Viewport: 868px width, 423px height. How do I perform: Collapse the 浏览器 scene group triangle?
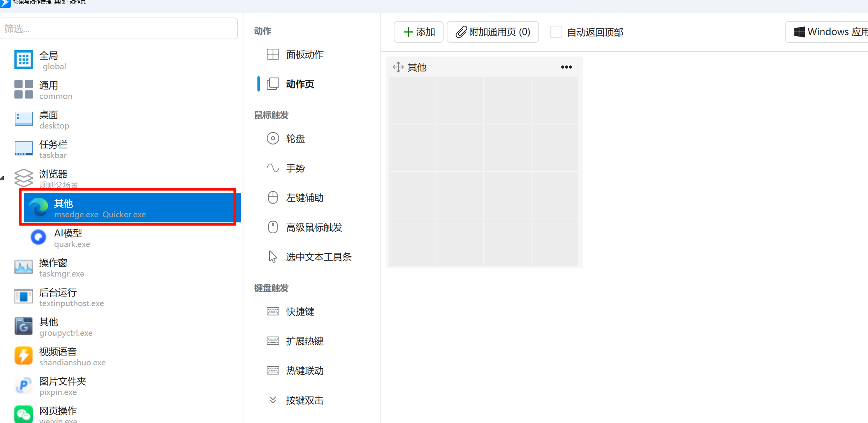(2, 178)
